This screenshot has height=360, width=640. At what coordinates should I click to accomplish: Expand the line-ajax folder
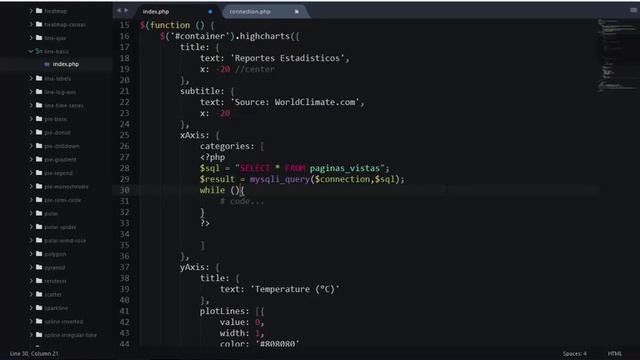[x=31, y=38]
